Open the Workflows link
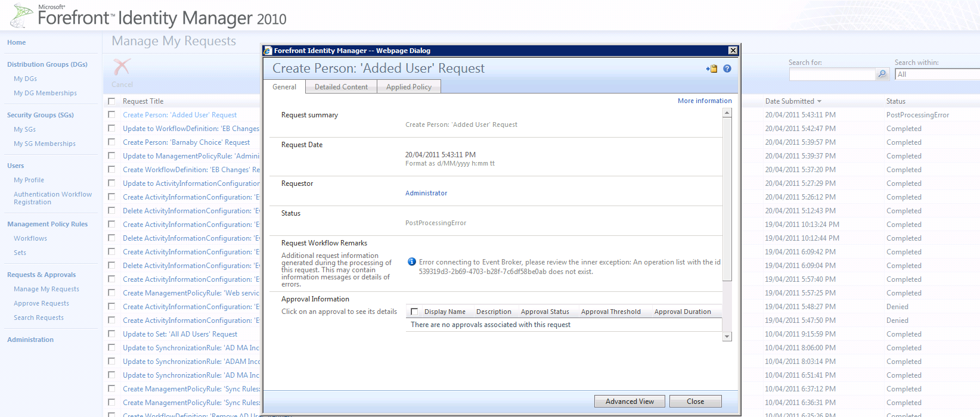The width and height of the screenshot is (980, 417). click(x=30, y=238)
